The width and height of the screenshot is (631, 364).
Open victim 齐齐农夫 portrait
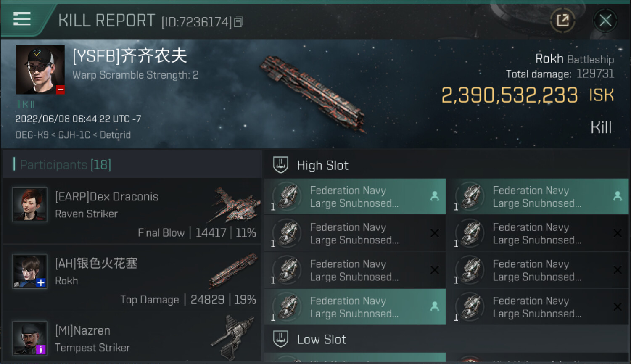[x=40, y=69]
